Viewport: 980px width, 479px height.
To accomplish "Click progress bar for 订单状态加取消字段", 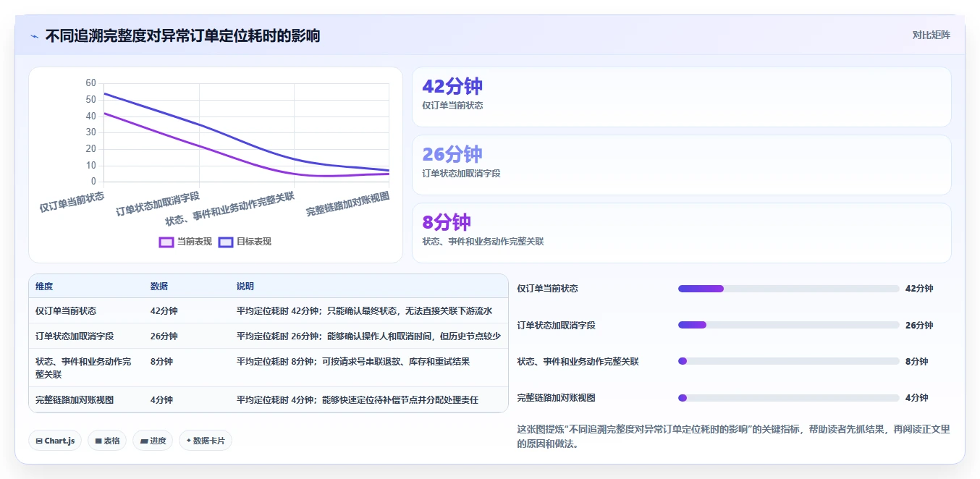I will [x=788, y=325].
